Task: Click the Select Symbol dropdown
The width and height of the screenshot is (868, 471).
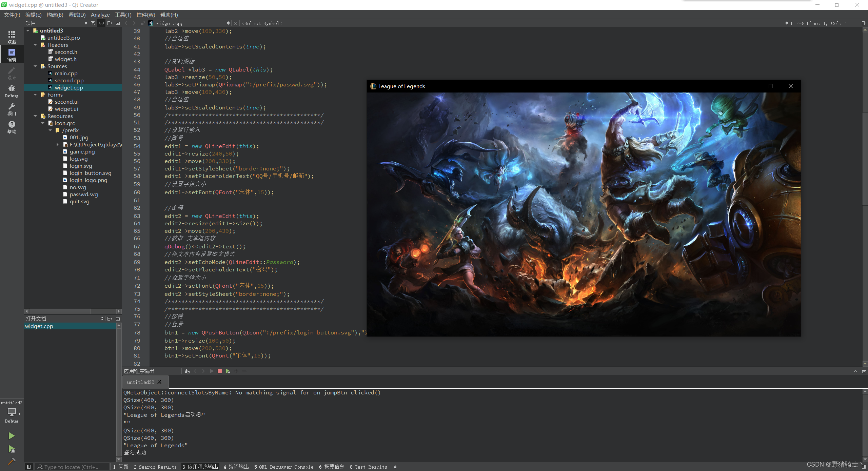Action: point(262,23)
